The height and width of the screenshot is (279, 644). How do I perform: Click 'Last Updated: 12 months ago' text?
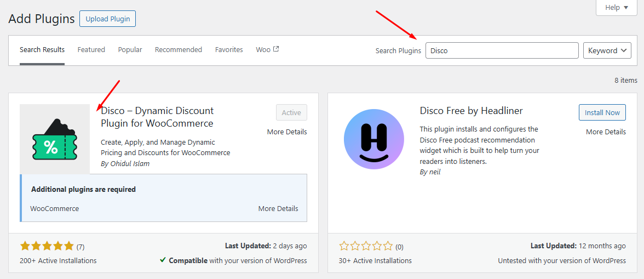[x=578, y=246]
